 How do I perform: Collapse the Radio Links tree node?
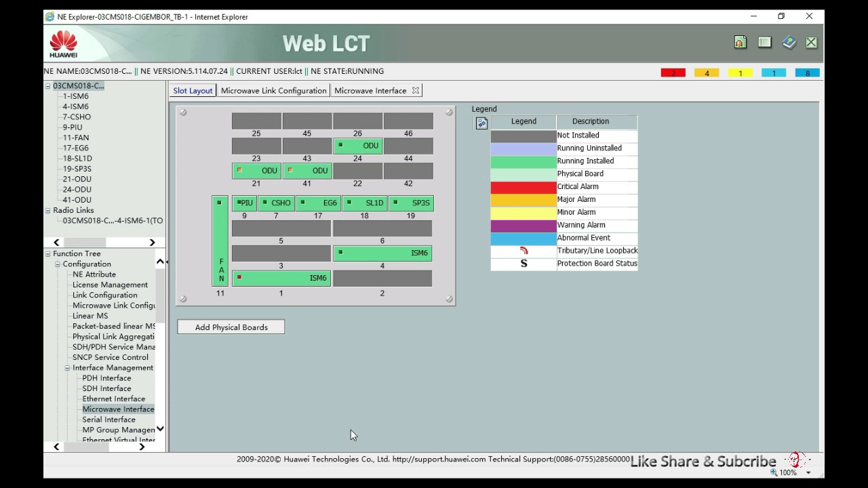click(48, 210)
